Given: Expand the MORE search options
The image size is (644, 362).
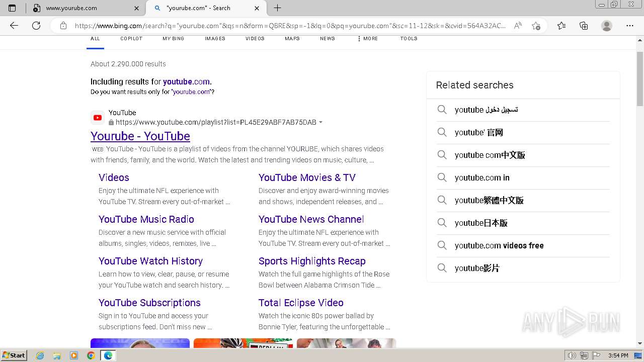Looking at the screenshot, I should pyautogui.click(x=368, y=39).
